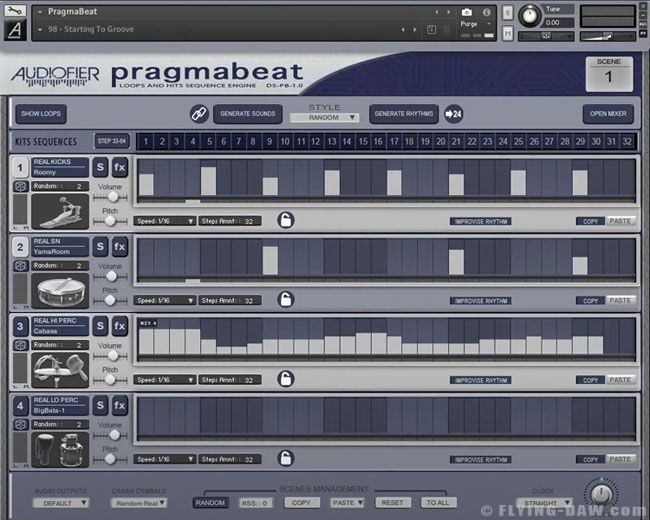
Task: Click Generate Sounds button
Action: [x=247, y=114]
